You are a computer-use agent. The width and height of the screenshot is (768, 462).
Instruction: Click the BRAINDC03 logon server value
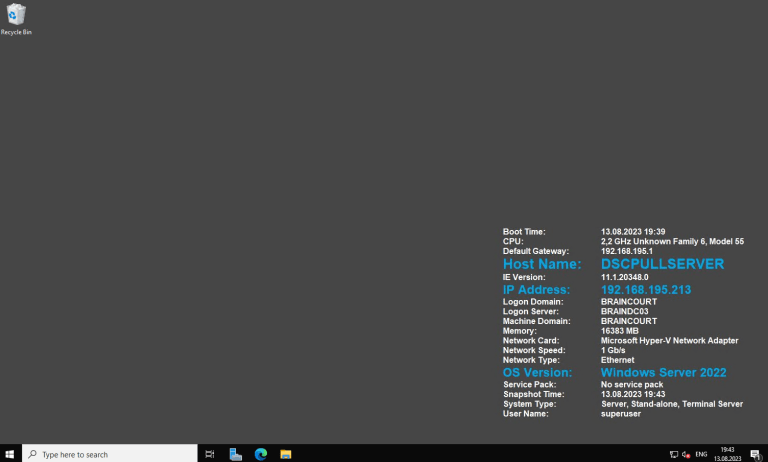pos(624,311)
